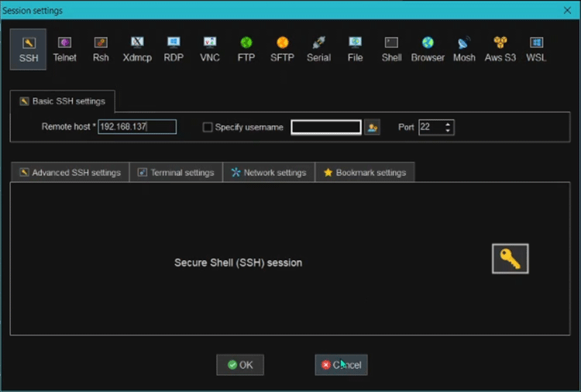
Task: Choose the VNC session type
Action: [210, 50]
